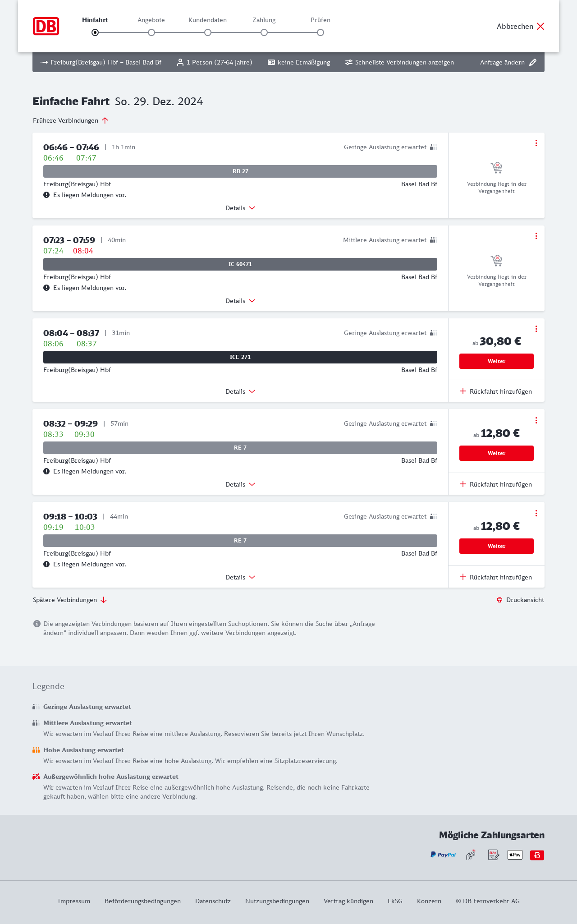The height and width of the screenshot is (924, 577).
Task: Click the printer icon for Druckansicht
Action: click(499, 600)
